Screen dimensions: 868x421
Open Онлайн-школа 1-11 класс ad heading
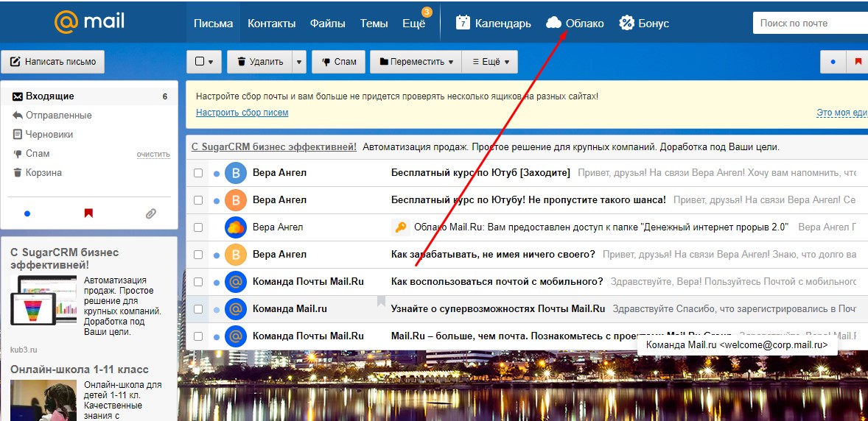pos(79,369)
